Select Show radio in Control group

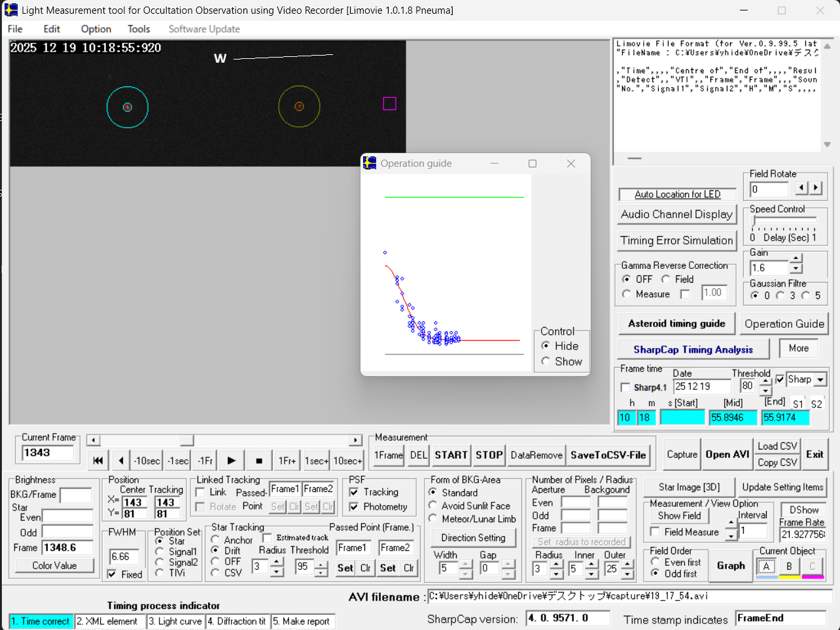(546, 361)
